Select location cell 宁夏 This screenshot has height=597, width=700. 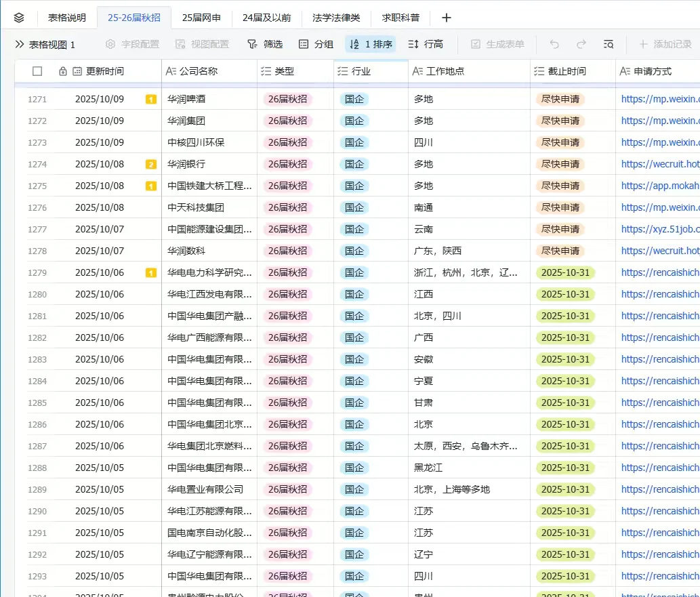click(x=469, y=381)
